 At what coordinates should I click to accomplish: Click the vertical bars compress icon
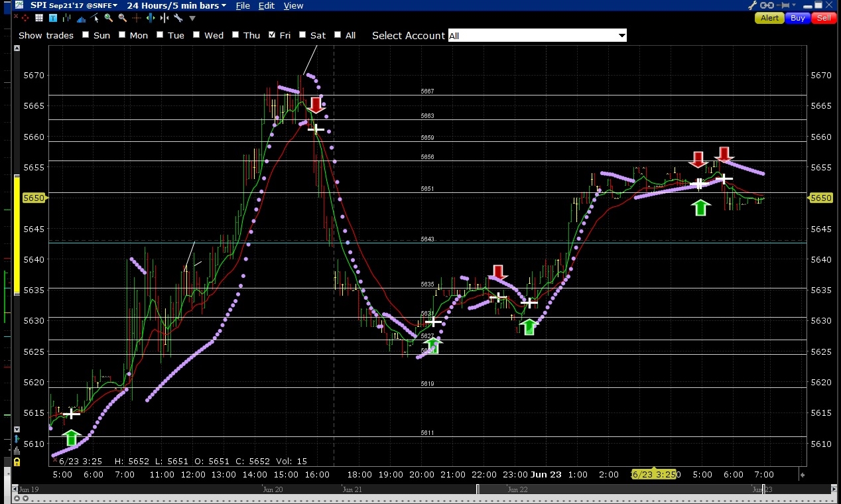[x=164, y=18]
